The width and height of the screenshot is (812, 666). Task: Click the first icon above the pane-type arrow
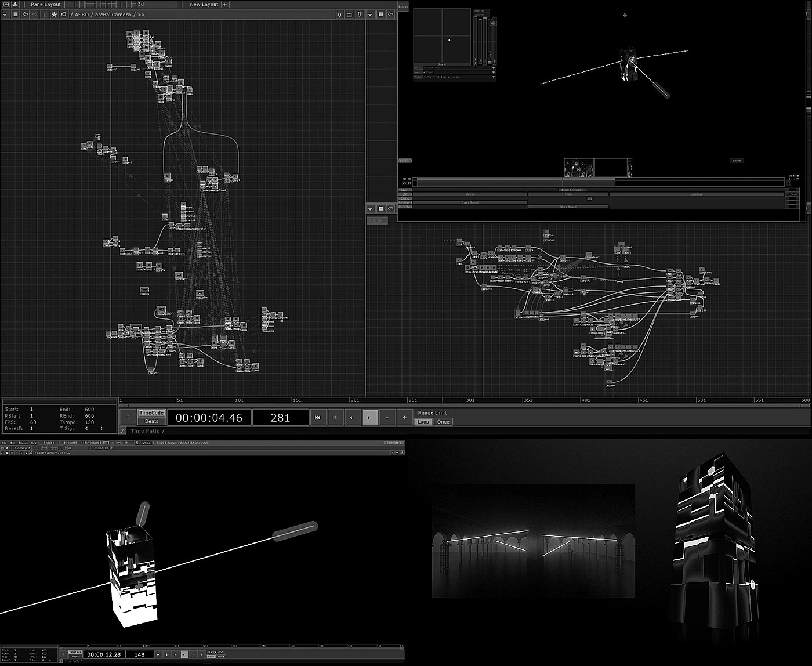5,5
